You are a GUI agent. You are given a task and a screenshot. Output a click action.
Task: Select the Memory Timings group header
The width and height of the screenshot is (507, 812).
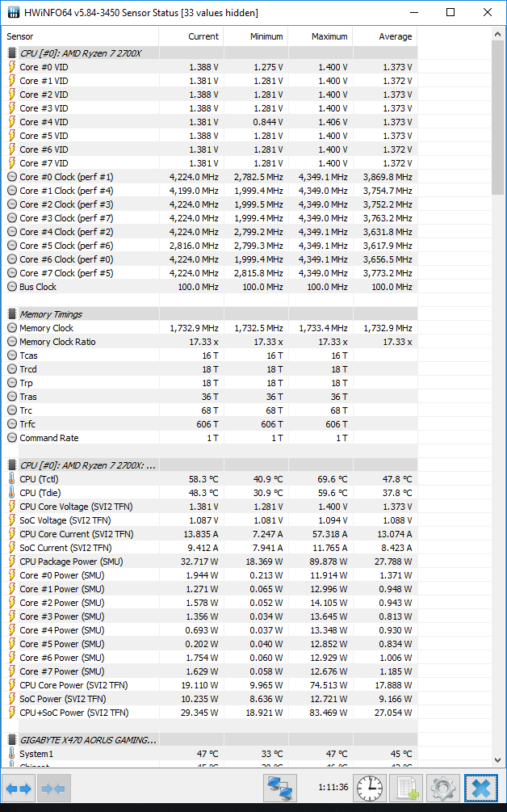[51, 314]
